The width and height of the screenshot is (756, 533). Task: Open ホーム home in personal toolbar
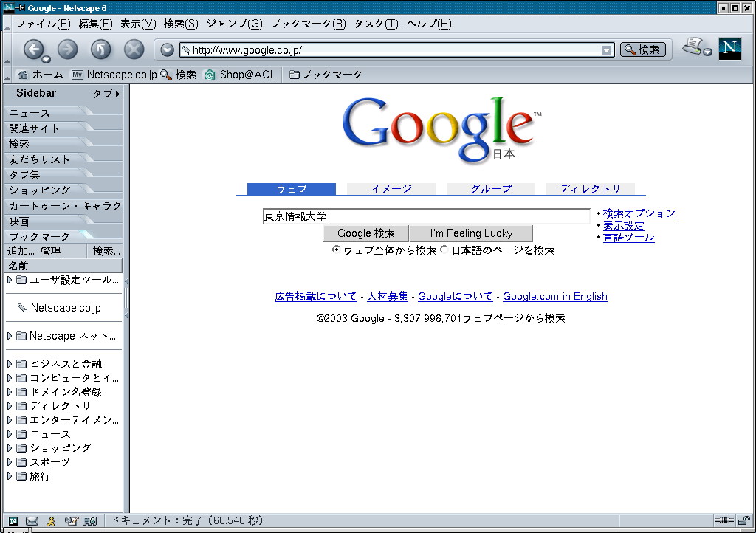click(41, 75)
